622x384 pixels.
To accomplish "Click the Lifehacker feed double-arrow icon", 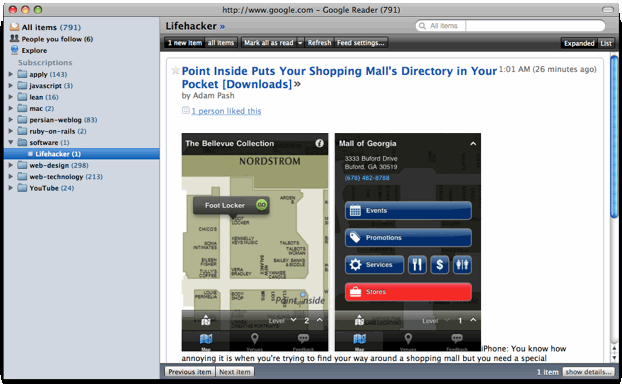I will pyautogui.click(x=222, y=27).
